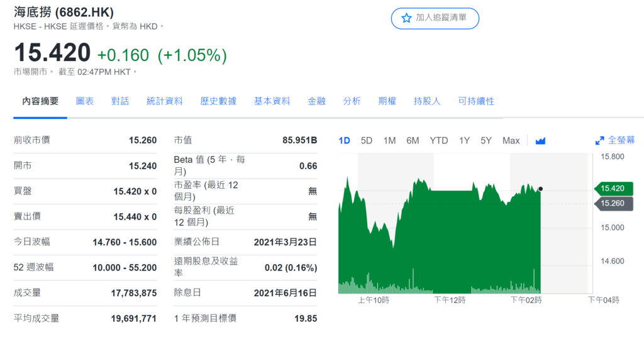644x339 pixels.
Task: Click the current price 15.420 chart label
Action: pyautogui.click(x=614, y=189)
